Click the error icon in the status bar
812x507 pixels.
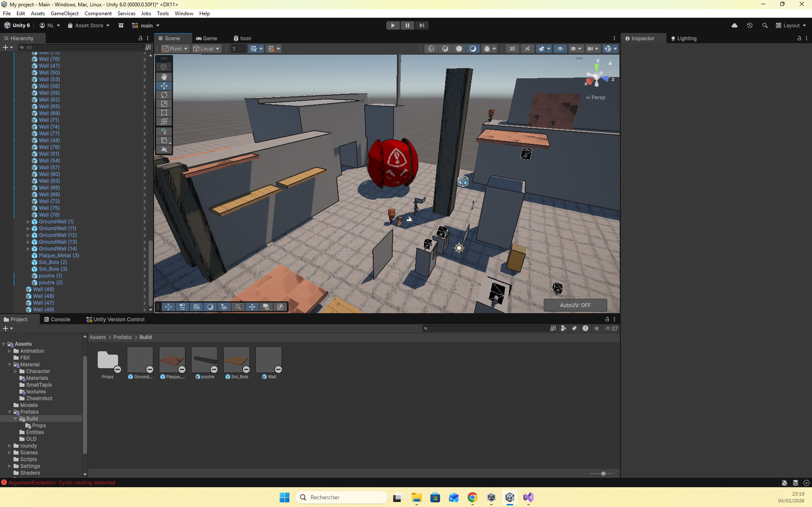coord(4,482)
